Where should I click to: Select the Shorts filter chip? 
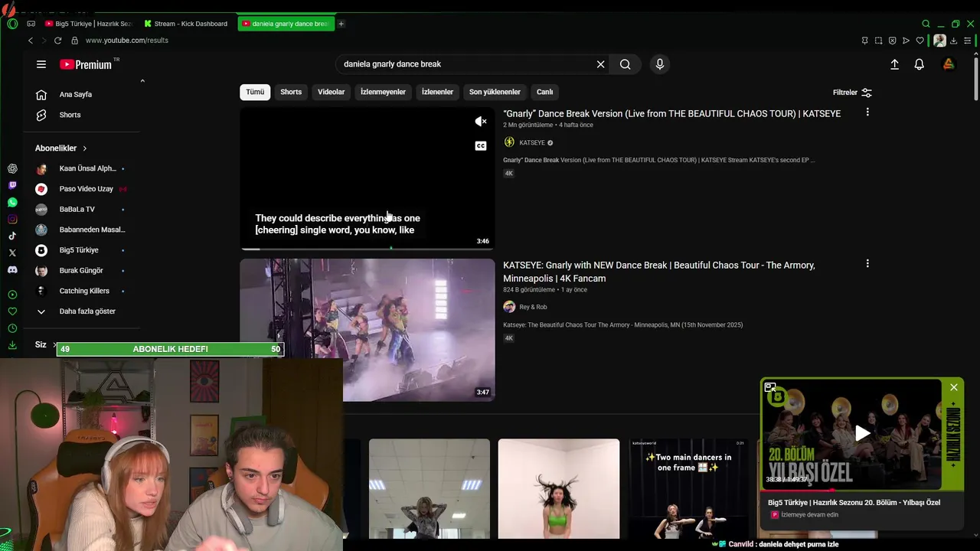coord(291,92)
